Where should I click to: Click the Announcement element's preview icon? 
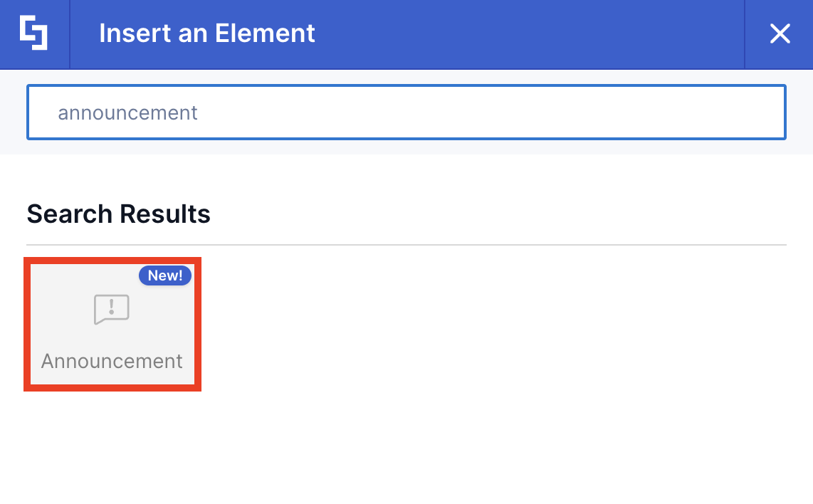pos(111,309)
